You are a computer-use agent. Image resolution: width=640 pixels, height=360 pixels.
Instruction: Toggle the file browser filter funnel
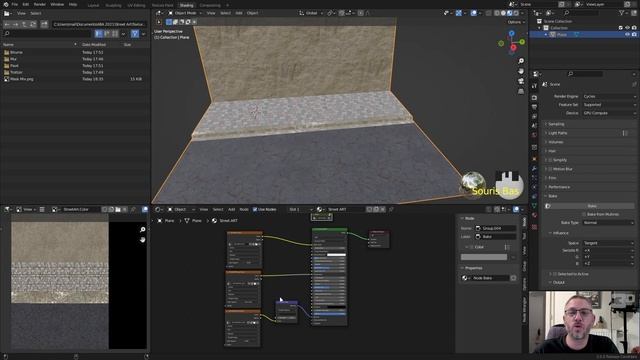[135, 34]
